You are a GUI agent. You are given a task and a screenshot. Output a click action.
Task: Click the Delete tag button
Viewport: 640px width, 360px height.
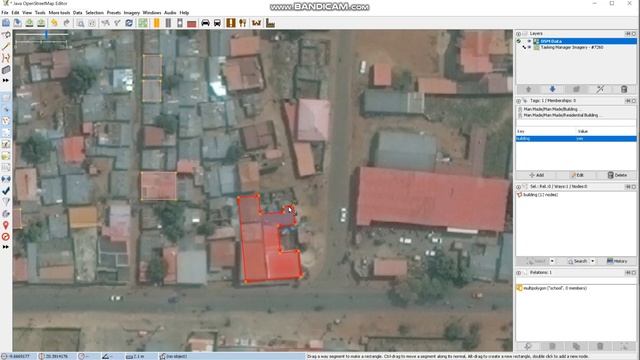click(617, 175)
